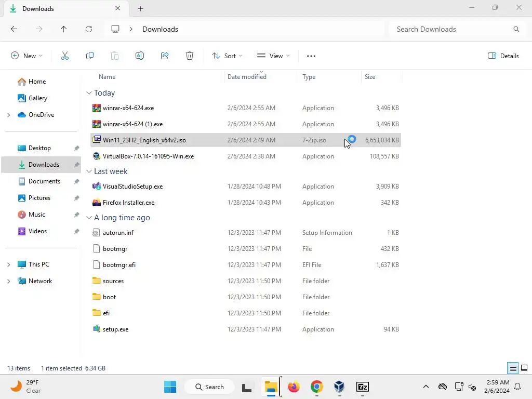532x399 pixels.
Task: Click the Downloads breadcrumb in address bar
Action: (160, 29)
